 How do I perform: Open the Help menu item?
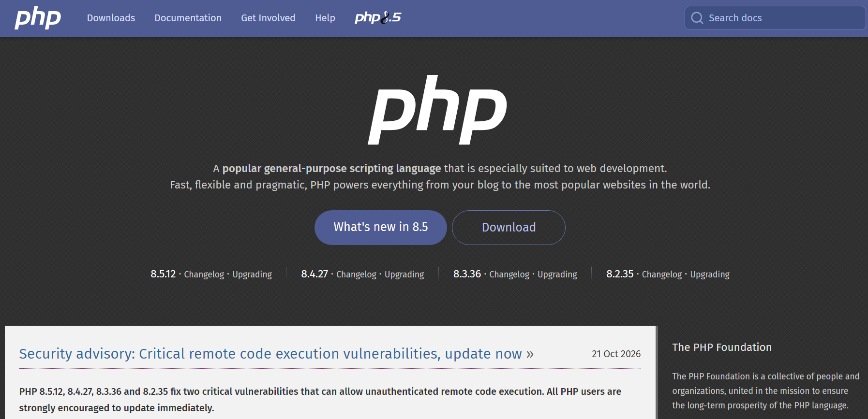pyautogui.click(x=325, y=18)
